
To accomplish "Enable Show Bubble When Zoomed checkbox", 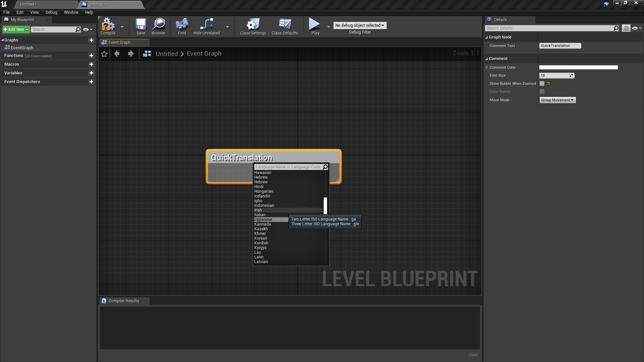I will coord(542,84).
